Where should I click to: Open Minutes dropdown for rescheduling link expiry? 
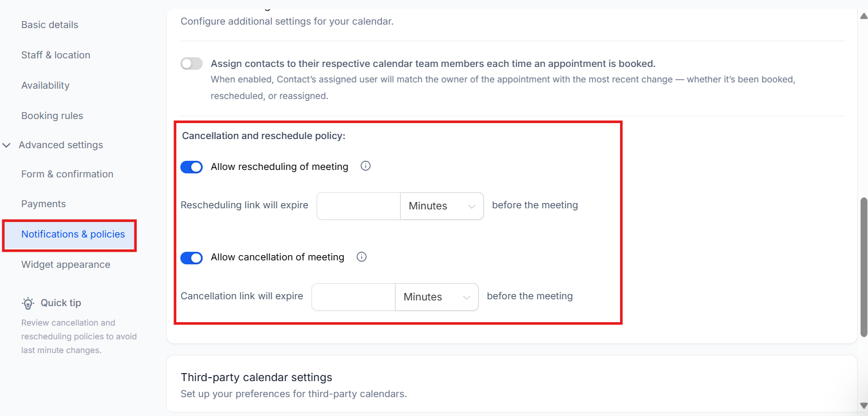(441, 206)
